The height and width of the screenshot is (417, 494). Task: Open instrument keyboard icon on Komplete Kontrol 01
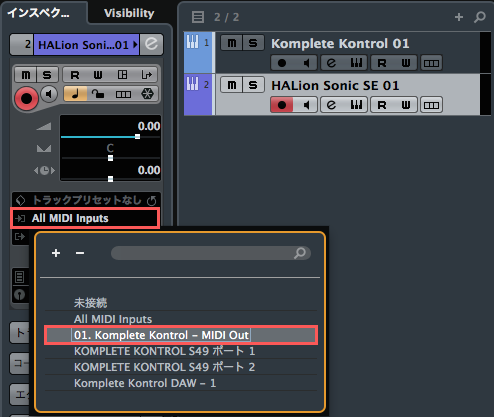[x=356, y=63]
